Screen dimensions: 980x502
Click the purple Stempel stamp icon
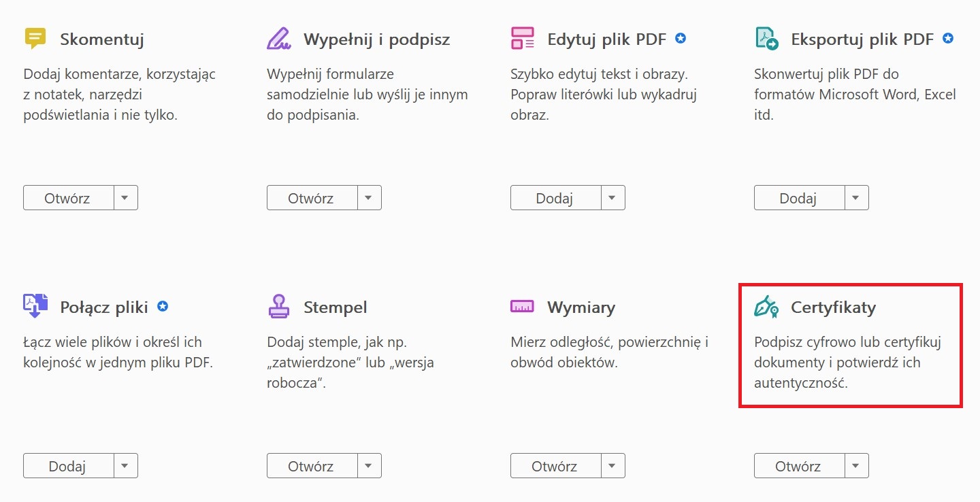coord(278,306)
